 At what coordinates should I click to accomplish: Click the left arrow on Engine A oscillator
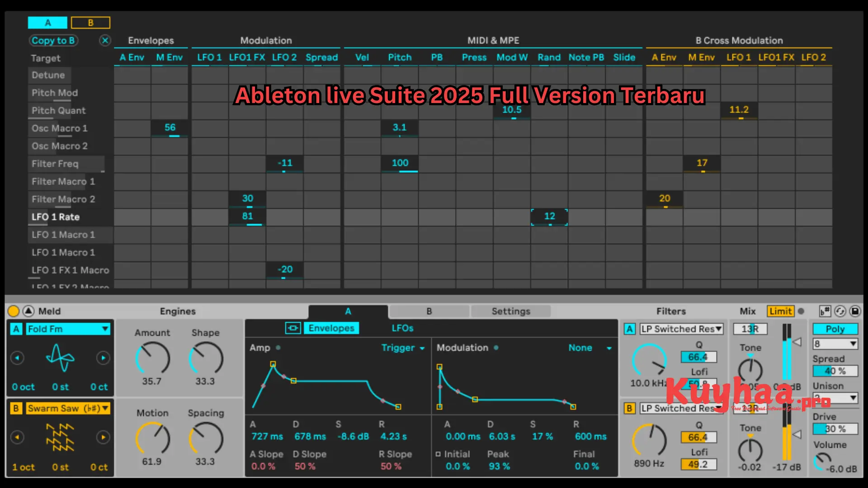coord(18,357)
